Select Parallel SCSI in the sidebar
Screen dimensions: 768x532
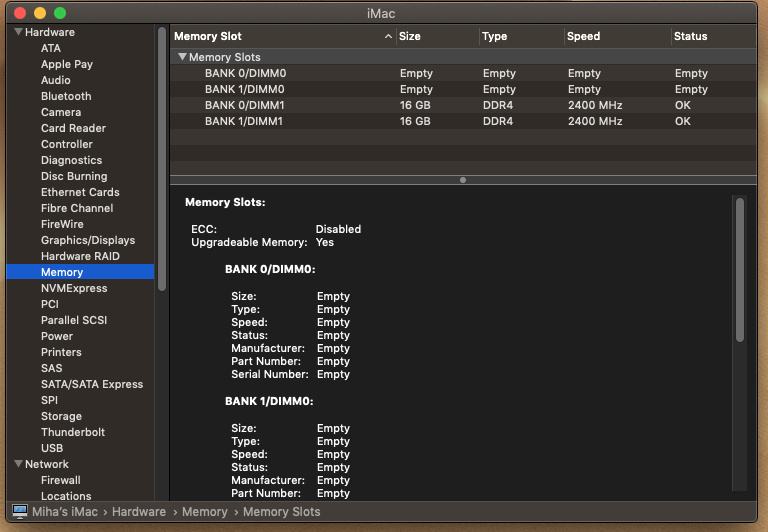coord(74,320)
